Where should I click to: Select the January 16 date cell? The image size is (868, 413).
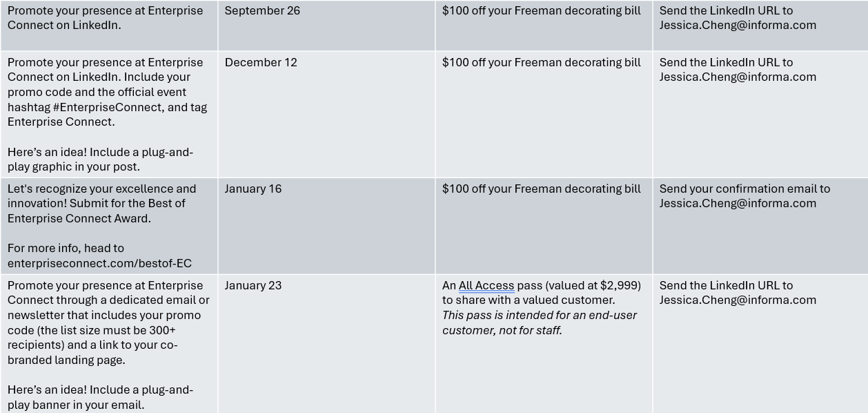point(253,189)
